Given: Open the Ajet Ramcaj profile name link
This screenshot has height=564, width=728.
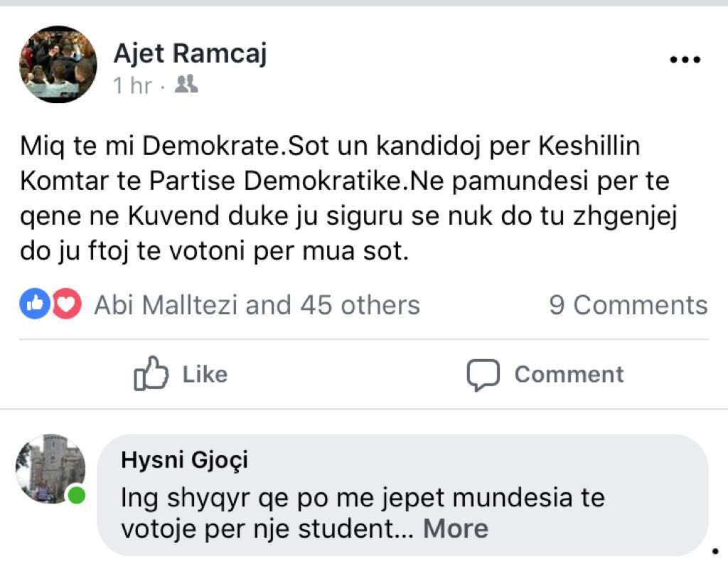Looking at the screenshot, I should (190, 53).
